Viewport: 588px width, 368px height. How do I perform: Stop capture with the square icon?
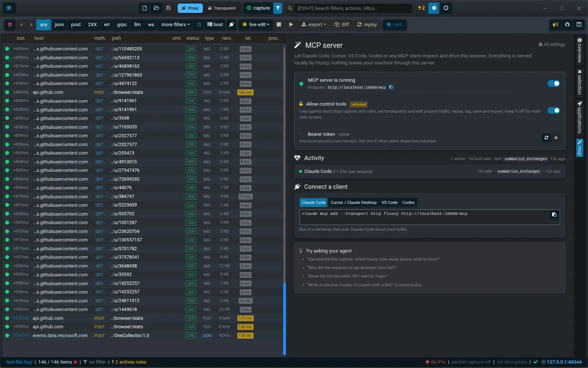(x=279, y=25)
